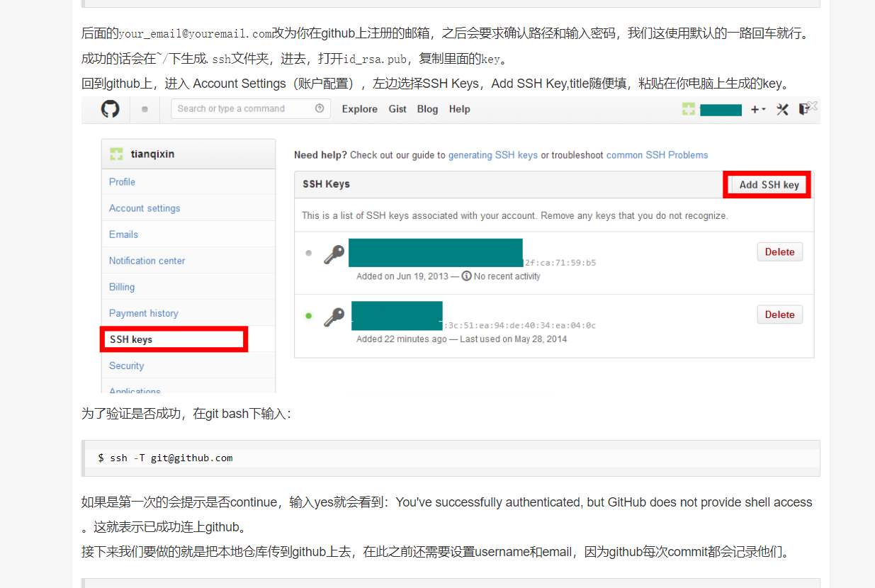This screenshot has width=875, height=588.
Task: Click the ssh -T git@github.com code block
Action: point(451,458)
